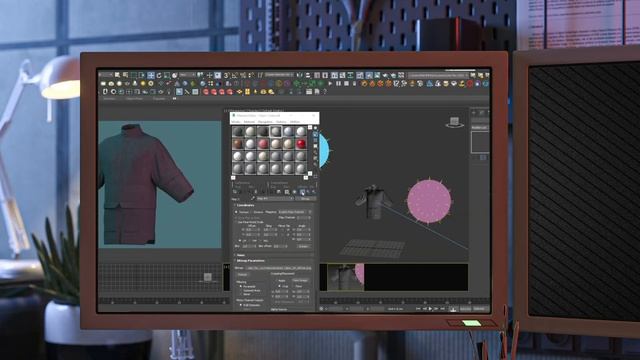Click the play icon in second toolbar row
The width and height of the screenshot is (640, 360).
click(330, 84)
